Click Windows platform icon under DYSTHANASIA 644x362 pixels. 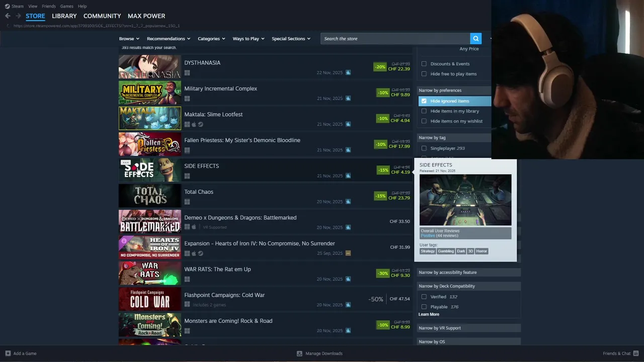[x=187, y=73]
